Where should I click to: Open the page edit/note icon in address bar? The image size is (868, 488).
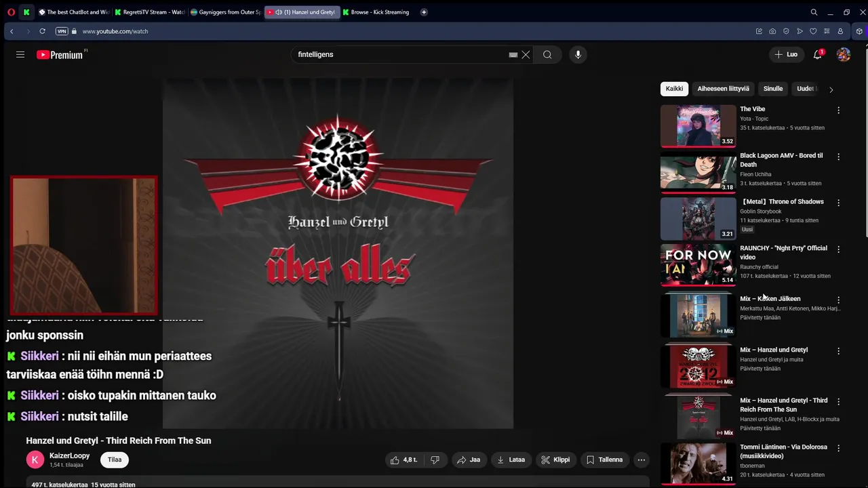[759, 31]
